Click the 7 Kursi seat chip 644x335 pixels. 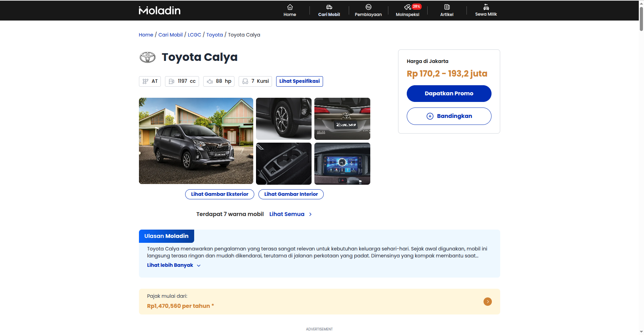click(x=255, y=81)
